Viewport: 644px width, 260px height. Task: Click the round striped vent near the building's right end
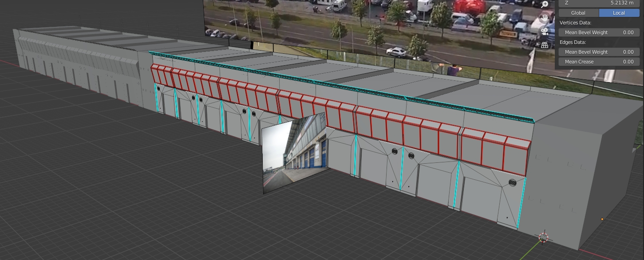point(512,182)
